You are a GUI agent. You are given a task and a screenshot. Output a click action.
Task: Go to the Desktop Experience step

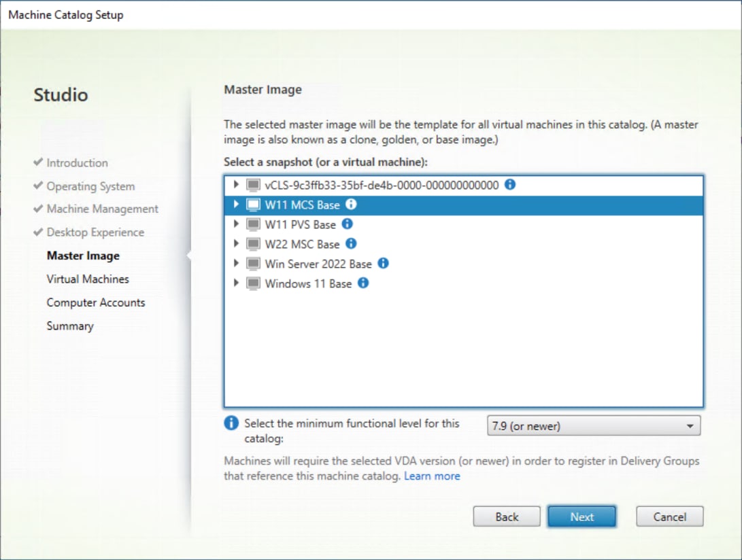point(95,232)
